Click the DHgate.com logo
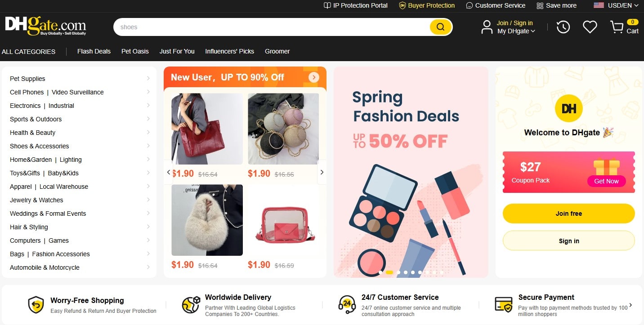The image size is (644, 325). [x=45, y=26]
